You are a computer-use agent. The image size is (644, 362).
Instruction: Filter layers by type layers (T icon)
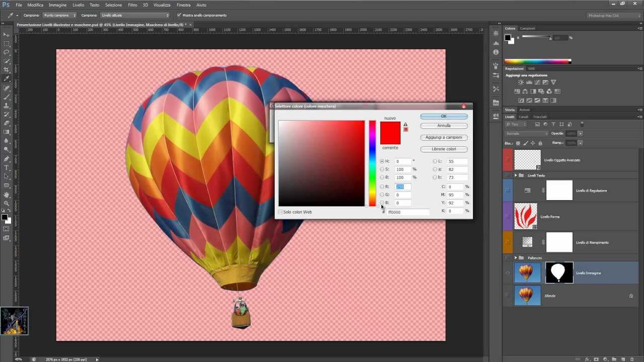[x=553, y=124]
